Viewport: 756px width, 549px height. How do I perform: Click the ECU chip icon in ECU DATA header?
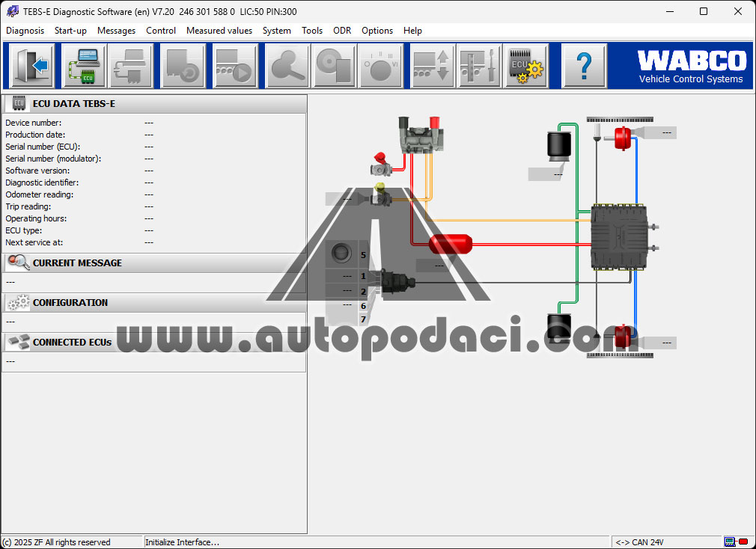point(19,103)
